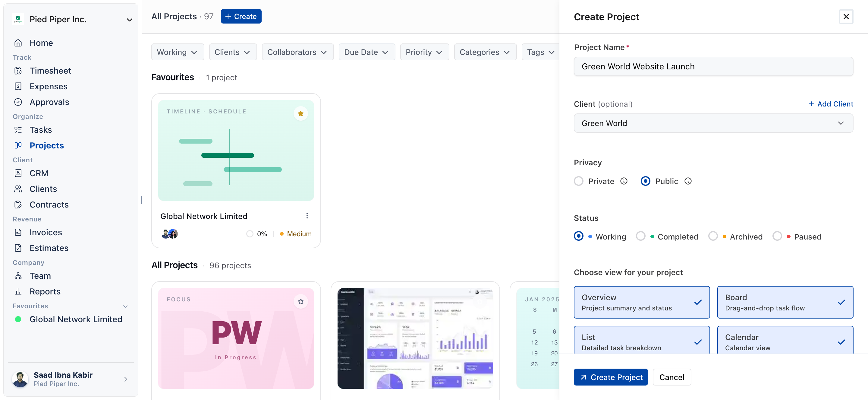The width and height of the screenshot is (868, 400).
Task: Open Clients in the sidebar
Action: coord(43,189)
